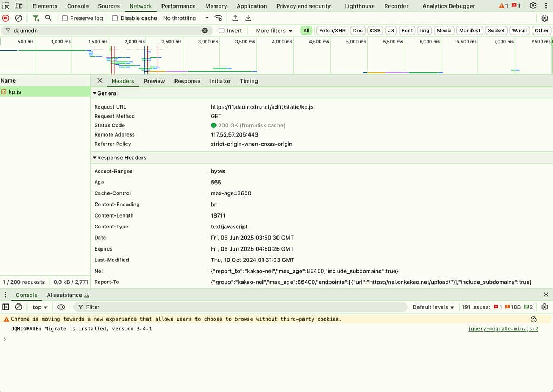This screenshot has height=392, width=553.
Task: Open console settings gear
Action: (544, 307)
